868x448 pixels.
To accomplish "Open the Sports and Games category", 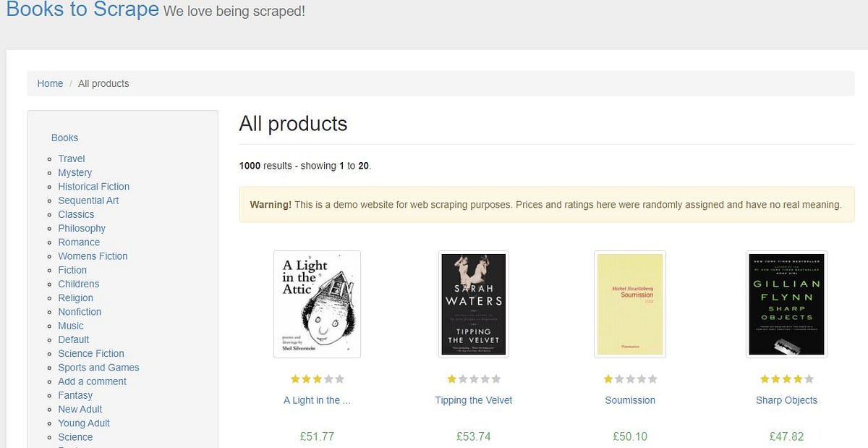I will coord(98,367).
